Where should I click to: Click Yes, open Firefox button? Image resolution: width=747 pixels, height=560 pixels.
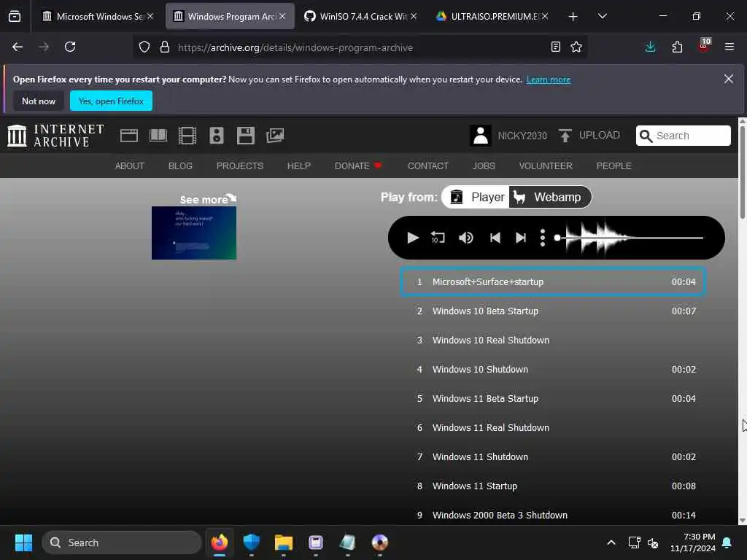click(111, 101)
